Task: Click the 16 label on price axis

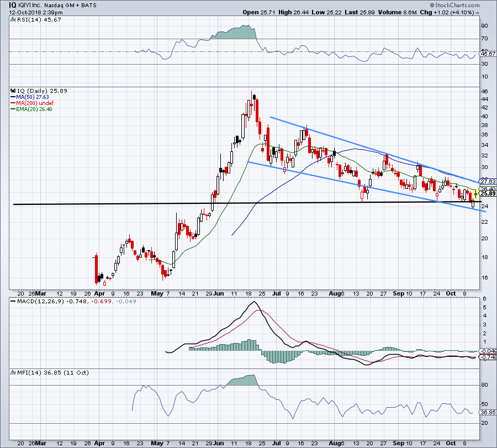Action: coord(485,278)
